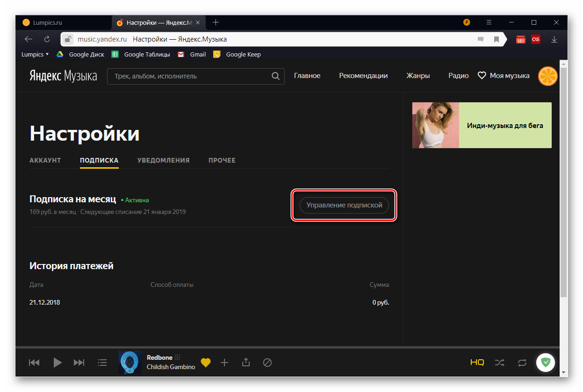
Task: Open Моя музыка from header
Action: pyautogui.click(x=504, y=76)
